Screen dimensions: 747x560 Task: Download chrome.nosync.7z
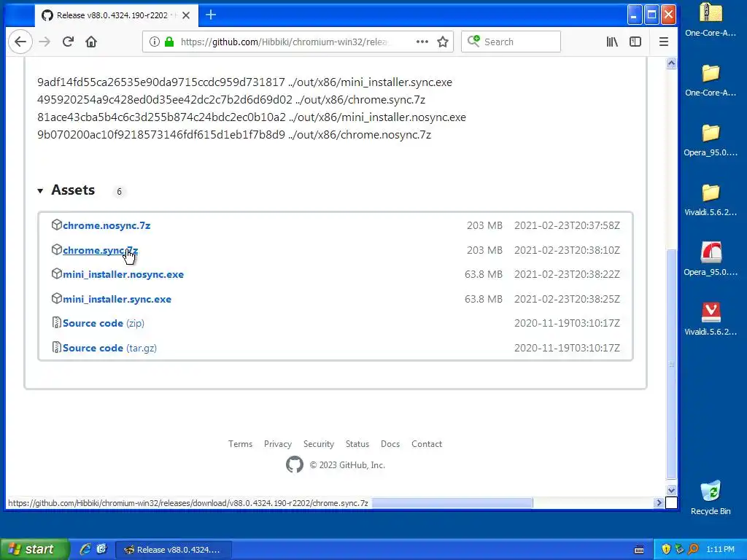point(107,226)
